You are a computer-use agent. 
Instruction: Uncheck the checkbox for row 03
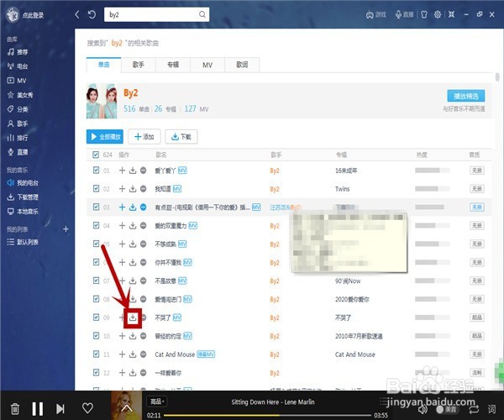[96, 207]
